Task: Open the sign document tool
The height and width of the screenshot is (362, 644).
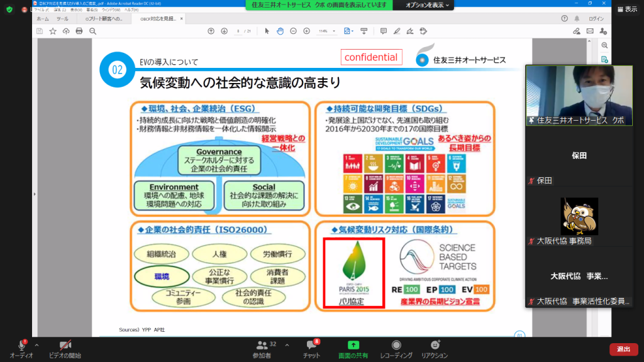Action: (410, 31)
